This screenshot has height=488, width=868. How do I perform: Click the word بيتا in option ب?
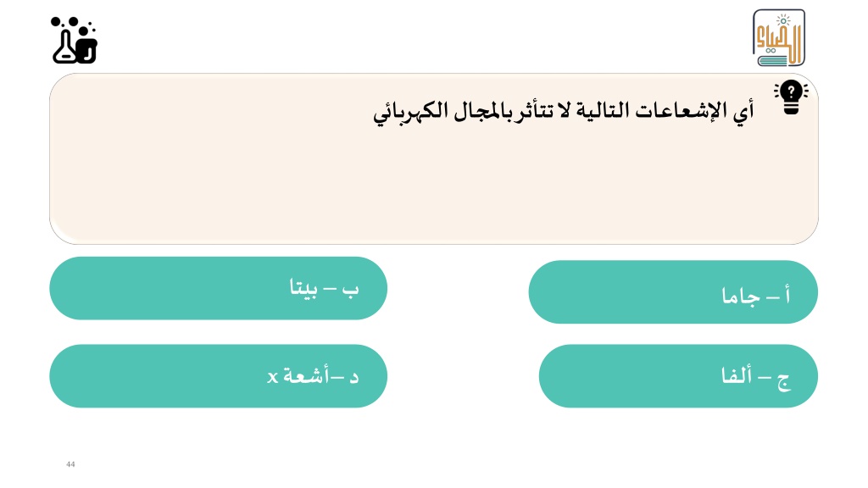pos(303,288)
